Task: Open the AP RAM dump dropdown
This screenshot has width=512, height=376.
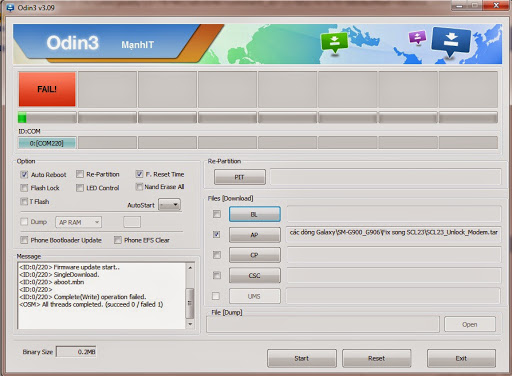Action: point(79,222)
